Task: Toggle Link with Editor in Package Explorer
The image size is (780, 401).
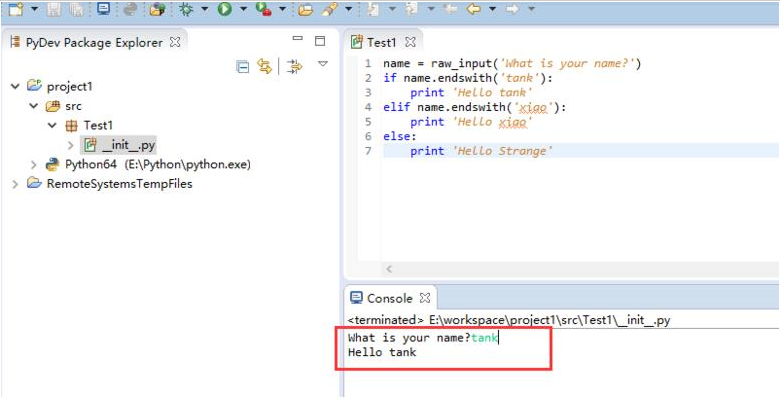Action: [265, 66]
